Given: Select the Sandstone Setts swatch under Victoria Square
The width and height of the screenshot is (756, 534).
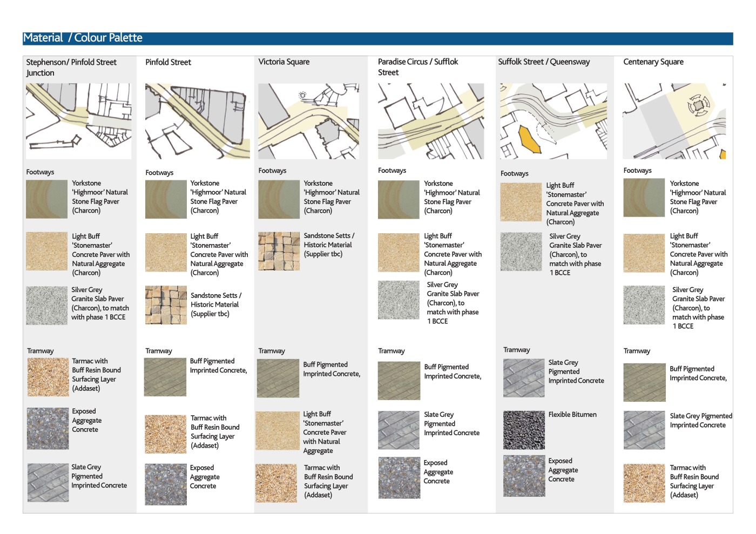Looking at the screenshot, I should (x=279, y=251).
